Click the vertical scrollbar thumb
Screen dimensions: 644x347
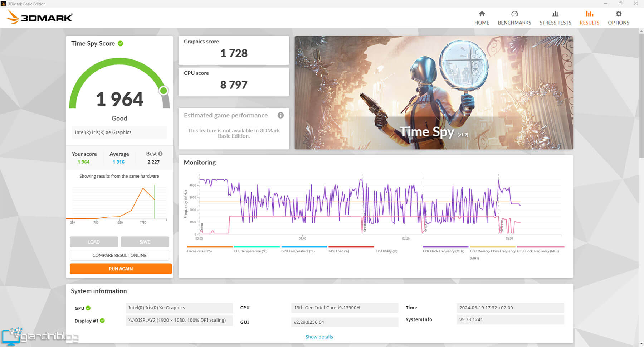point(641,95)
